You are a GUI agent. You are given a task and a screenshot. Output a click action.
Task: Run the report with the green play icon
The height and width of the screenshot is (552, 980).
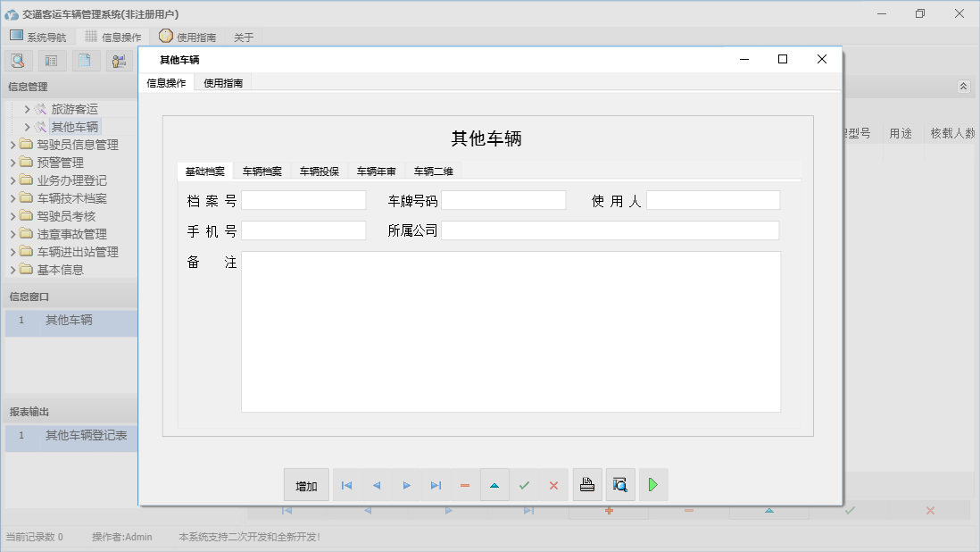[x=652, y=484]
